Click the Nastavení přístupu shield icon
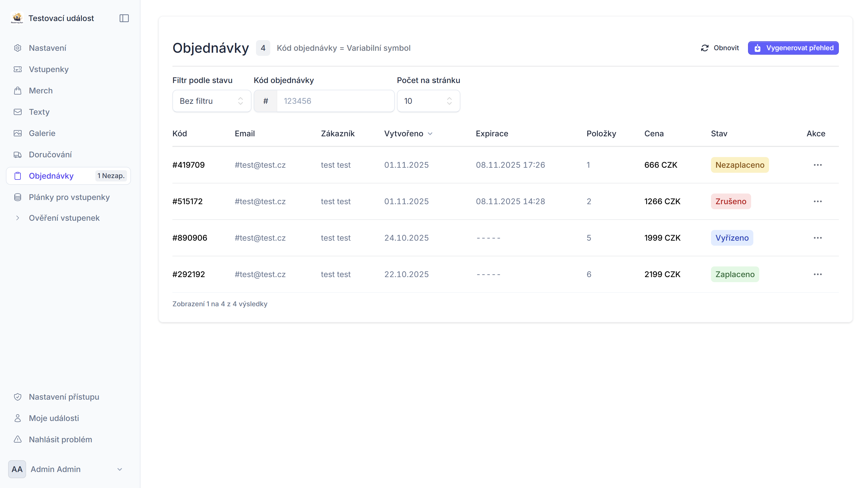The height and width of the screenshot is (488, 868). [x=17, y=397]
